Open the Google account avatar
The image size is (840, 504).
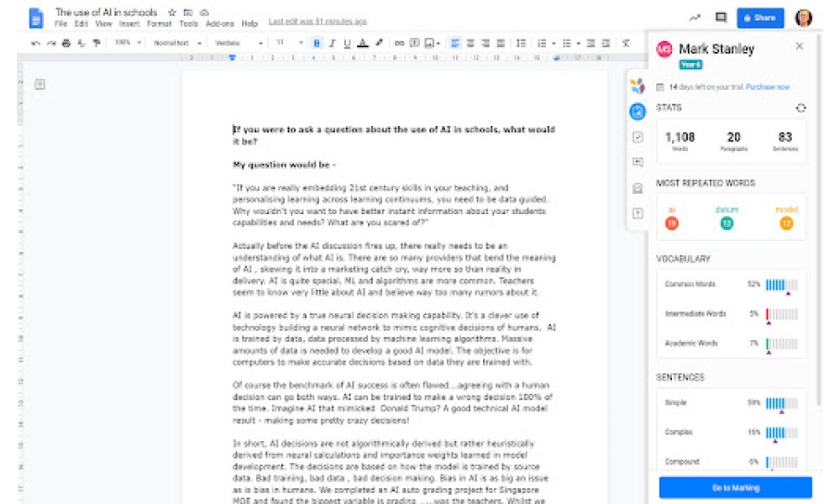[x=804, y=18]
